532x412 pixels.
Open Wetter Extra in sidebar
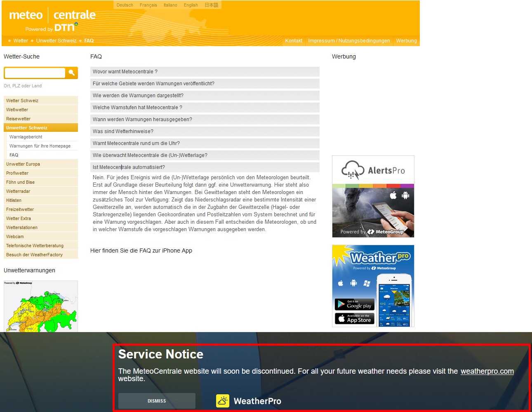(x=41, y=218)
